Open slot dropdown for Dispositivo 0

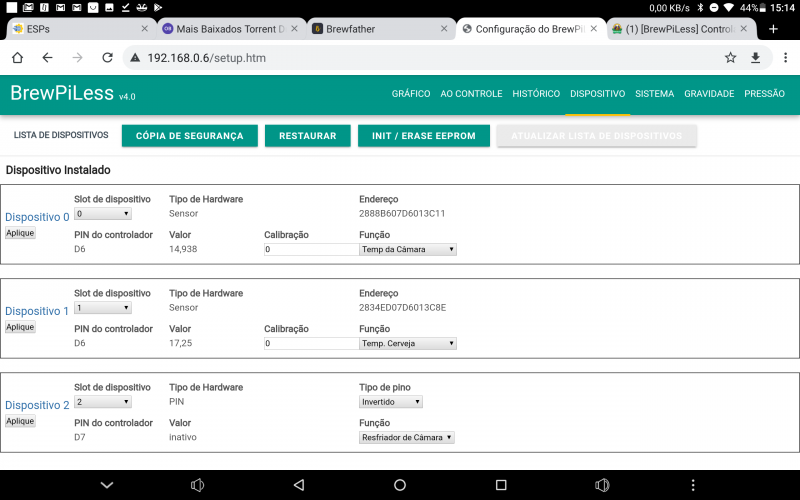[103, 214]
